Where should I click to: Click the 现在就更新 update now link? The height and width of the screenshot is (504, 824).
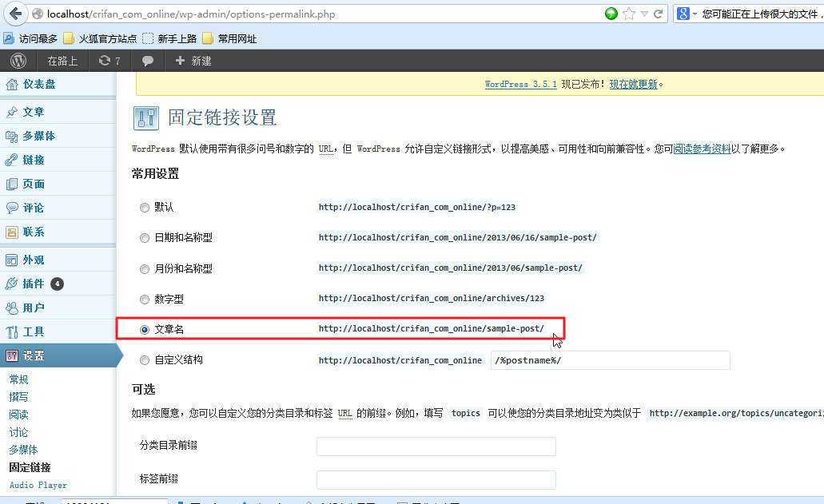pyautogui.click(x=633, y=84)
